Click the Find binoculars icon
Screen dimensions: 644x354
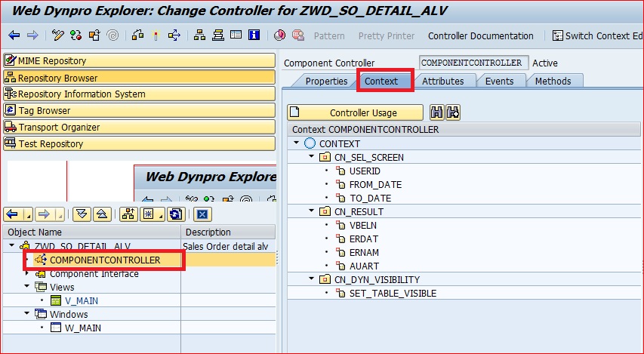click(437, 112)
